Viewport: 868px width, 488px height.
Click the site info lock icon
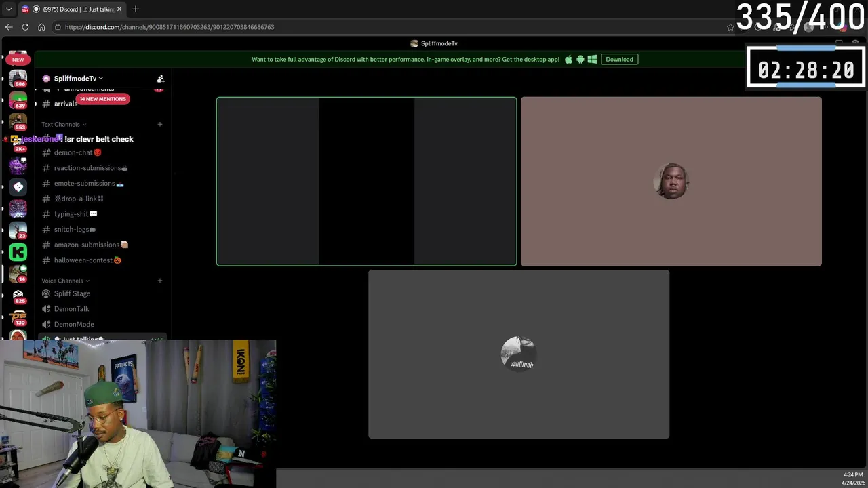coord(58,27)
